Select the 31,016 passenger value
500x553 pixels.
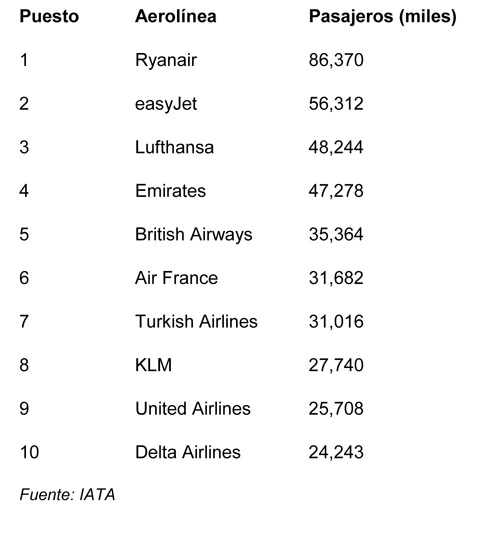pos(336,321)
